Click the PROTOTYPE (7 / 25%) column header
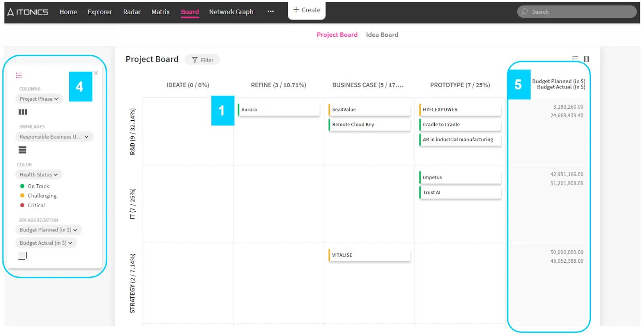The height and width of the screenshot is (336, 644). pos(460,85)
